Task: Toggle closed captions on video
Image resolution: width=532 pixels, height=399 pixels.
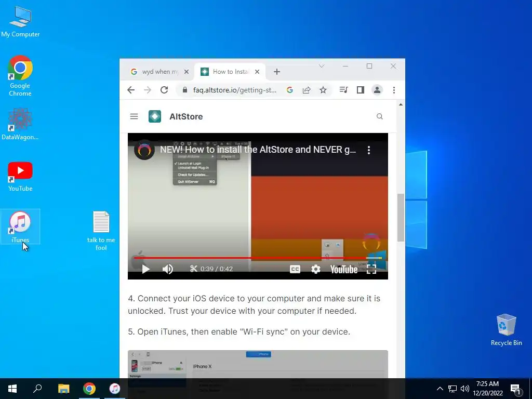Action: (x=295, y=269)
